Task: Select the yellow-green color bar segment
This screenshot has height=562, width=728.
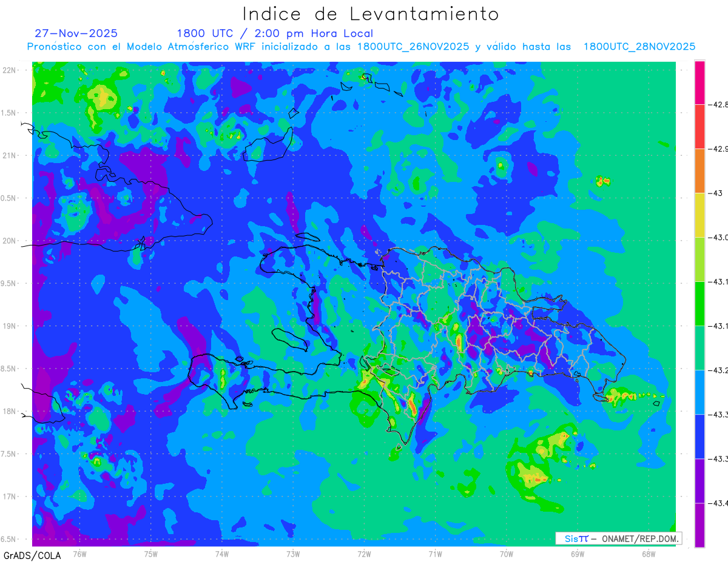Action: click(x=699, y=259)
